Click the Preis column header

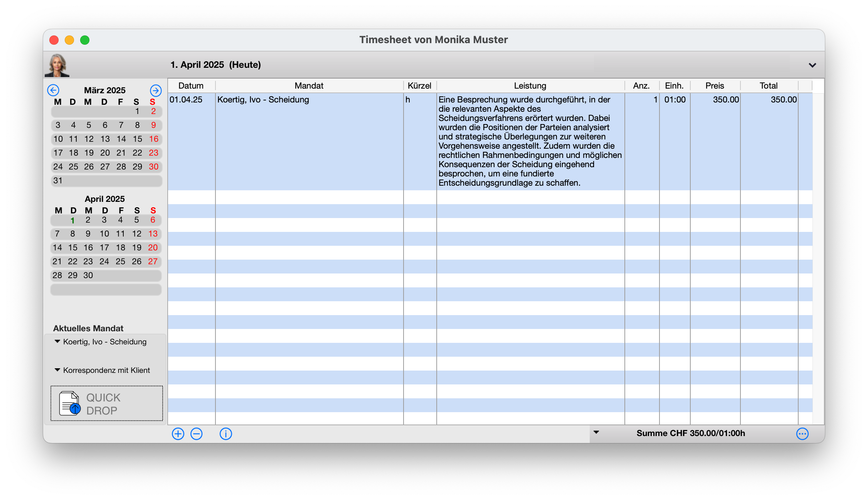(715, 86)
